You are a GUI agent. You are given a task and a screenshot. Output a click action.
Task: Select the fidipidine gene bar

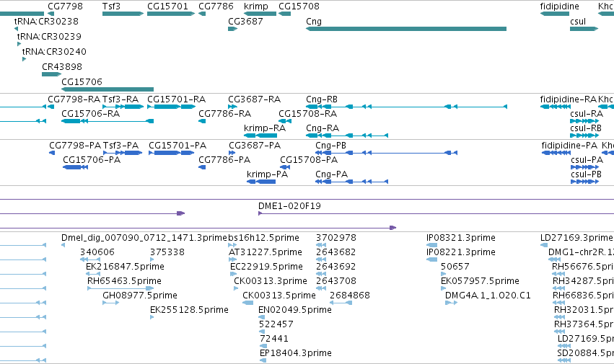[x=555, y=14]
